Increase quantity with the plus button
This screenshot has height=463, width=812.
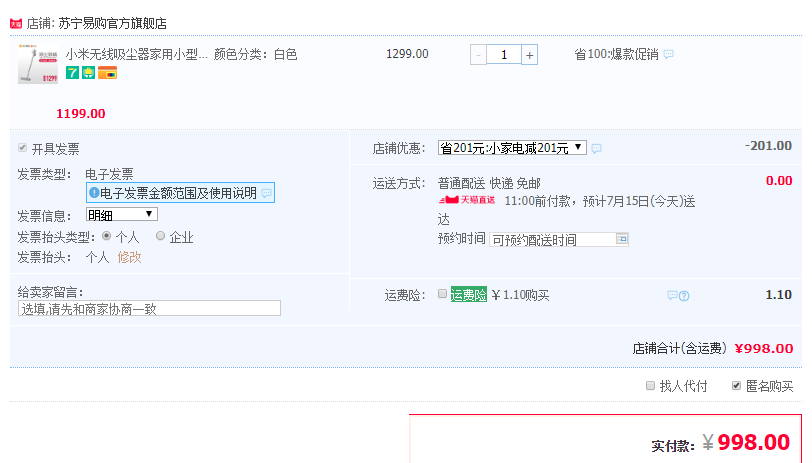click(529, 55)
